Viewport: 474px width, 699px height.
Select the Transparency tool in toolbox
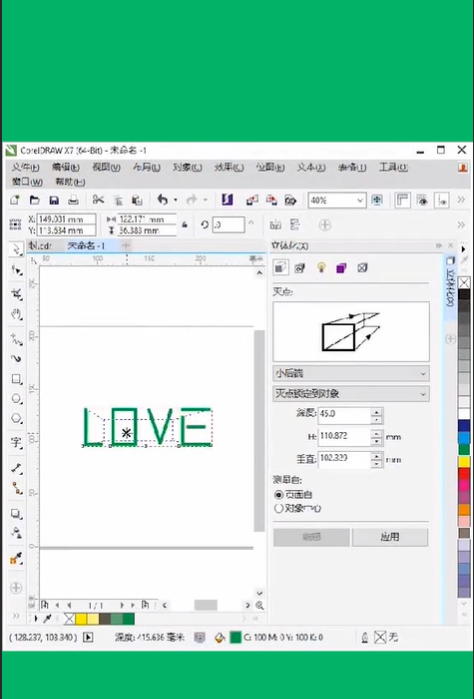click(16, 533)
